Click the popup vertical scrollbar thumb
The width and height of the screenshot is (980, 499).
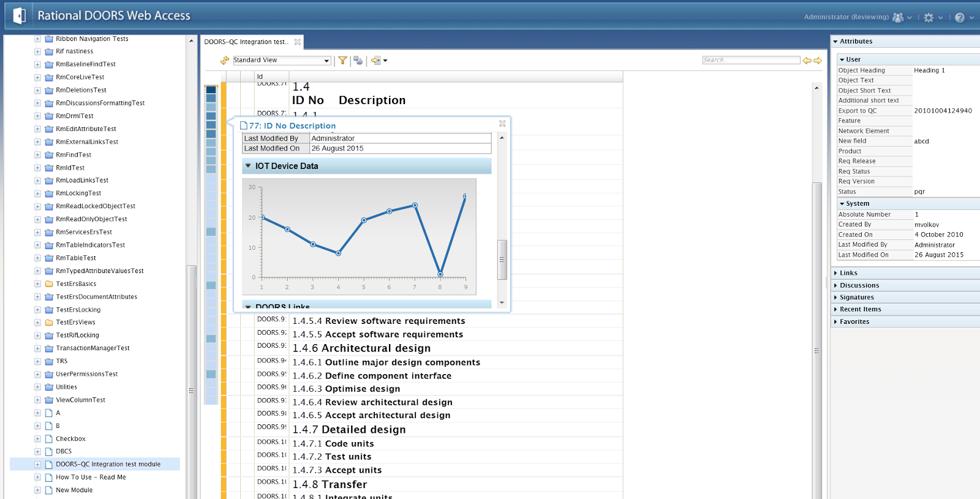tap(502, 260)
